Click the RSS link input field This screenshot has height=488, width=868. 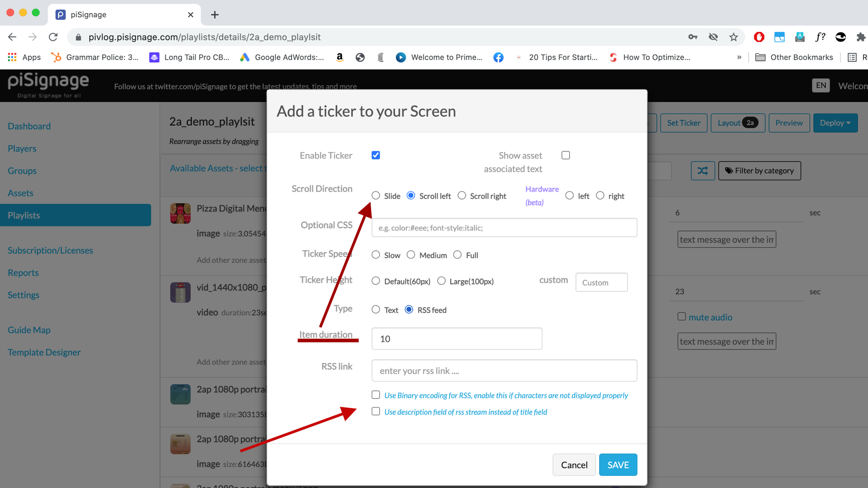coord(504,370)
